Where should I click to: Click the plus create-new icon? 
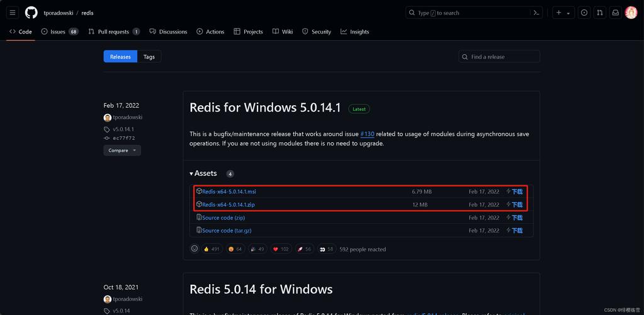(558, 13)
